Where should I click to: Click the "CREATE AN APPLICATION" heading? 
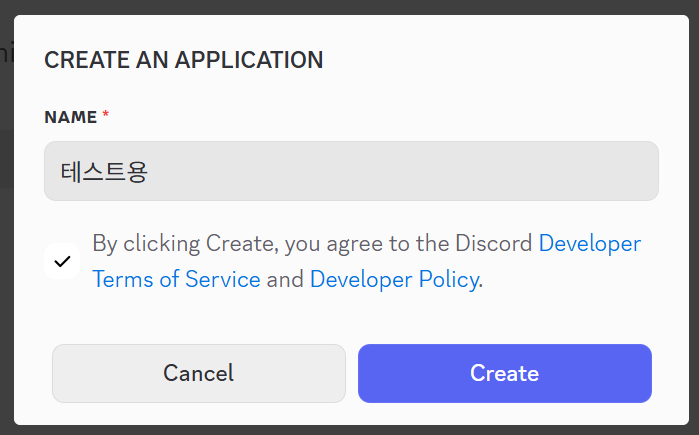click(183, 60)
